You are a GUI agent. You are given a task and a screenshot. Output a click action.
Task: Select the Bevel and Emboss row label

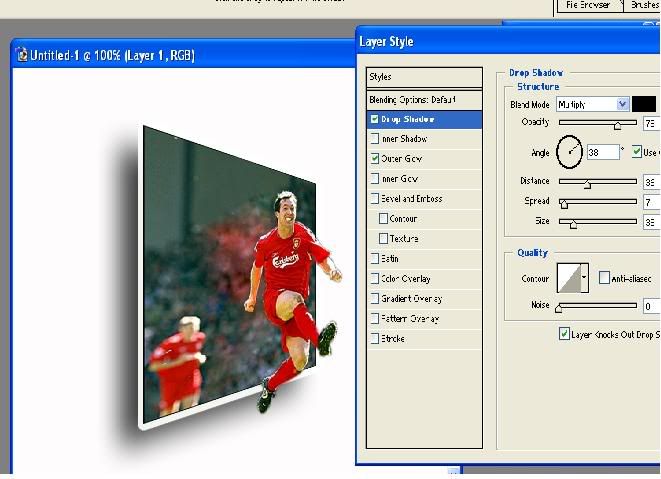[411, 199]
